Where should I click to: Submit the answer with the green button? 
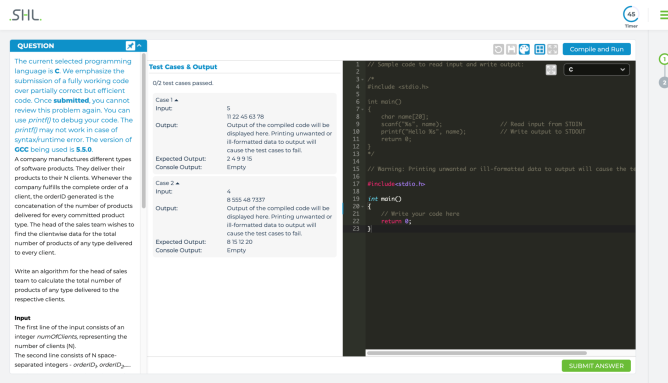[x=596, y=366]
